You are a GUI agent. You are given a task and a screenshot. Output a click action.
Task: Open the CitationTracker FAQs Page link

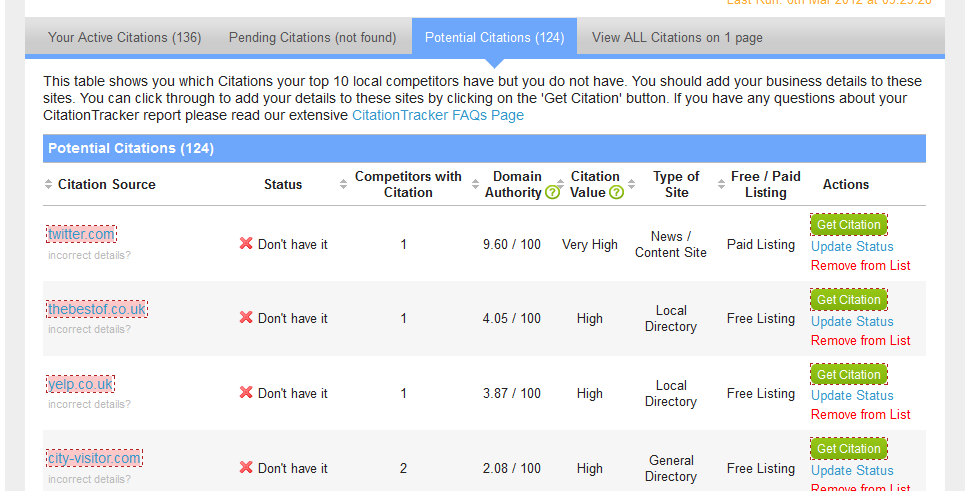pyautogui.click(x=437, y=115)
